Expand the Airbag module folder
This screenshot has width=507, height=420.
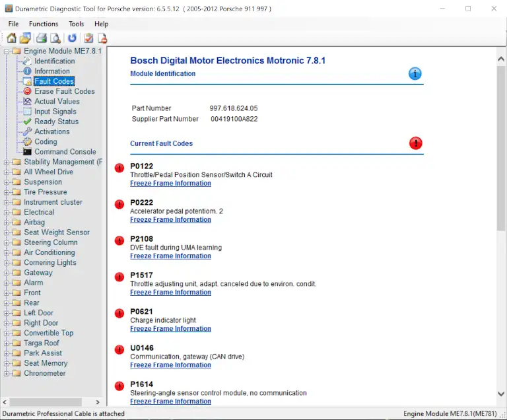7,223
